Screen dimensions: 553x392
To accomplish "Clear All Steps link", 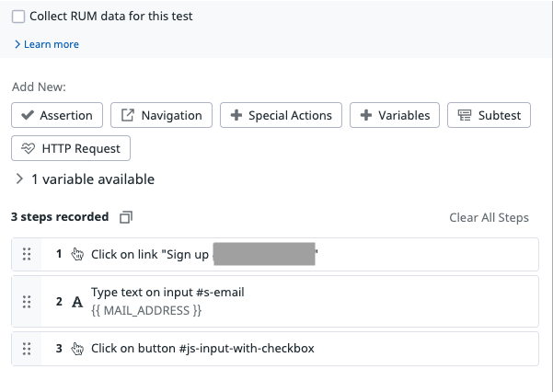I will 489,217.
